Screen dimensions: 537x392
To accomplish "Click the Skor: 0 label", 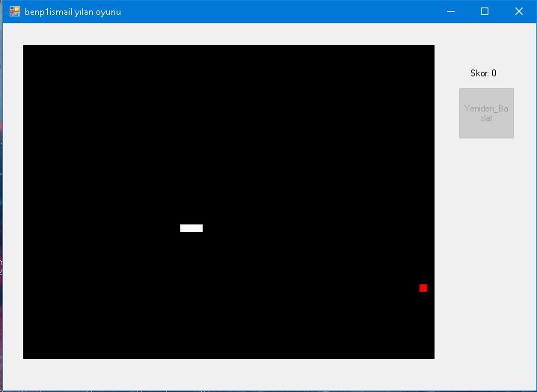I will pos(483,73).
